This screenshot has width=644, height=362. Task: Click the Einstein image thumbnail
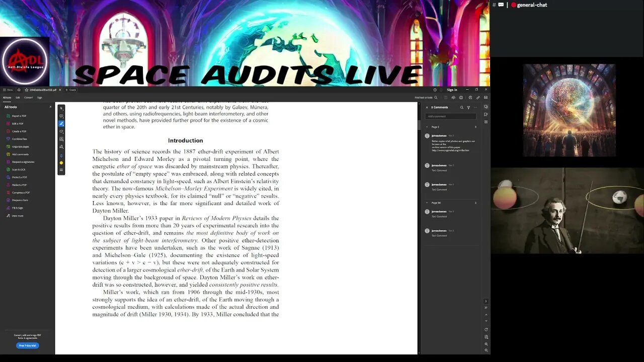click(x=567, y=211)
